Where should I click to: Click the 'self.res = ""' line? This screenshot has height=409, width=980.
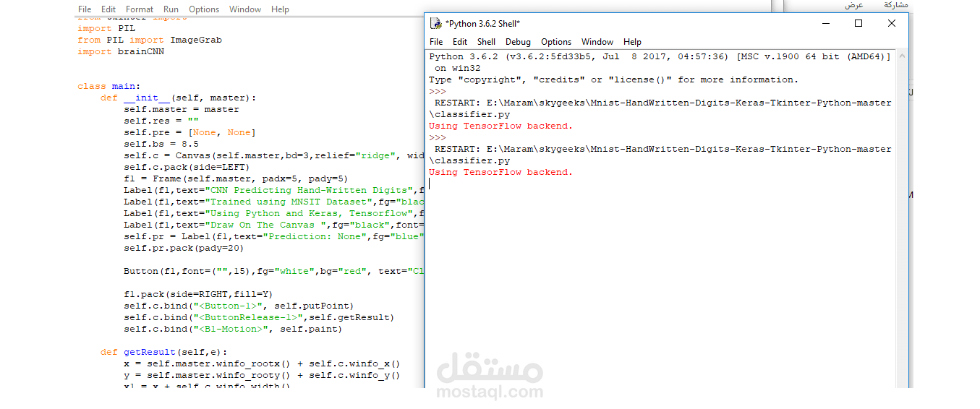(x=161, y=121)
